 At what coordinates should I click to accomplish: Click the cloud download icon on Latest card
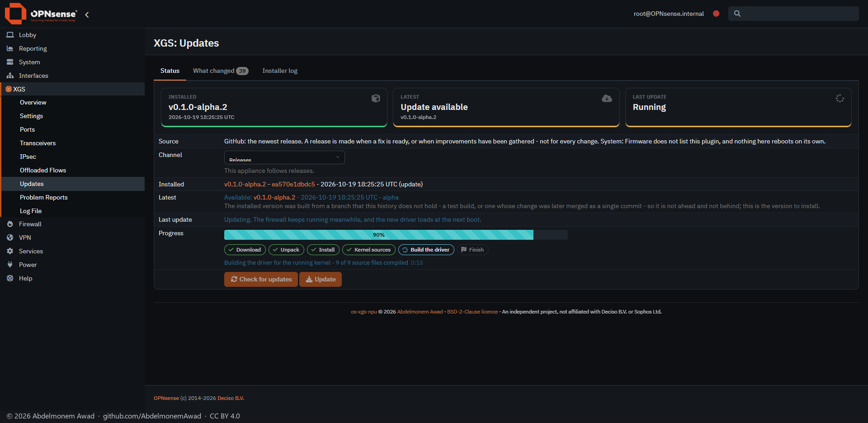[x=607, y=98]
